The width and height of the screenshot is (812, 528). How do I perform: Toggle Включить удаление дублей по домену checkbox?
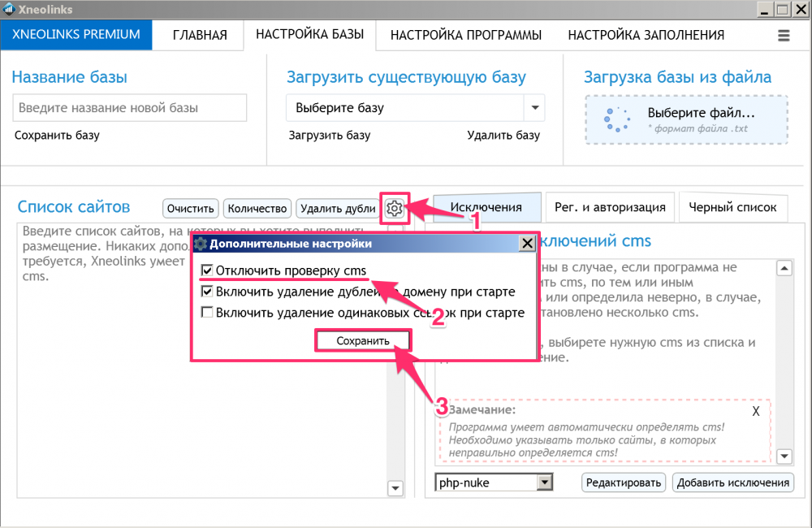[x=207, y=291]
